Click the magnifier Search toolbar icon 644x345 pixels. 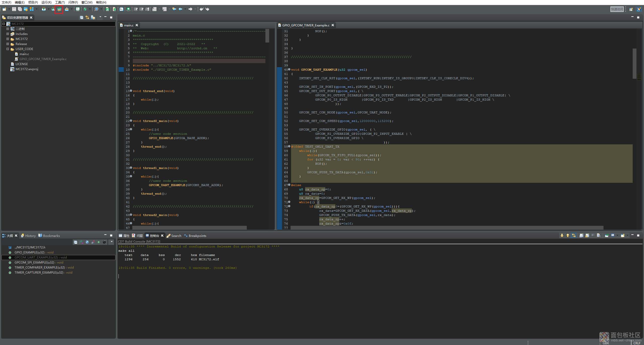pyautogui.click(x=96, y=9)
